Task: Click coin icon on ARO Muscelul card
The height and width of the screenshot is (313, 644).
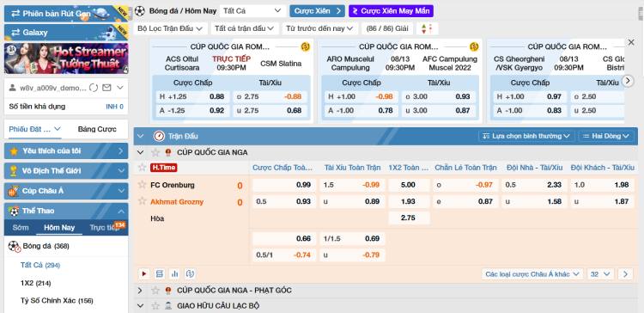Action: point(473,47)
